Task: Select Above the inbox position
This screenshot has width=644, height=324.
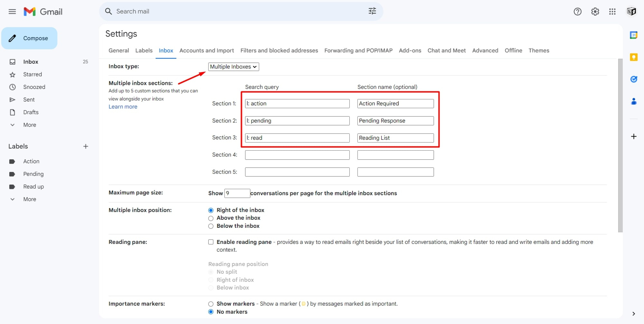Action: pos(211,218)
